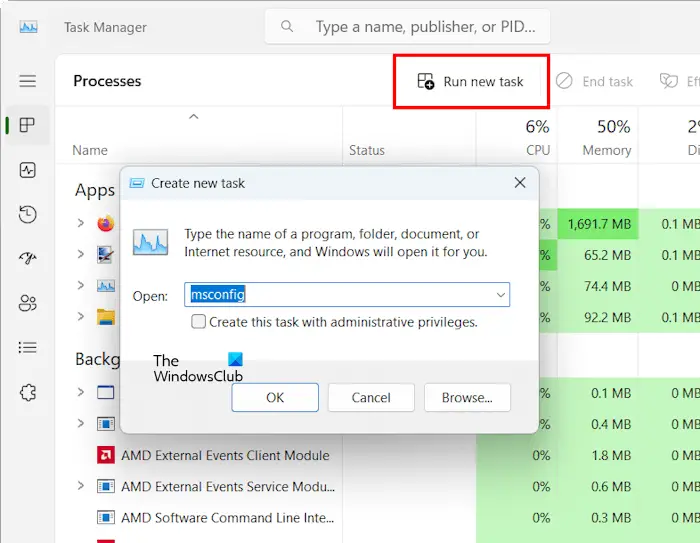Click AMD External Events Service Module icon

106,486
